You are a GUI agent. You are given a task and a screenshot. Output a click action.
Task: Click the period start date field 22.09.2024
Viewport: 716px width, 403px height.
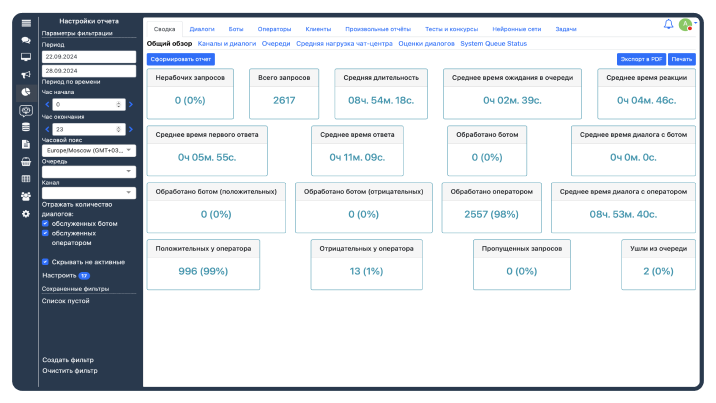pos(89,57)
